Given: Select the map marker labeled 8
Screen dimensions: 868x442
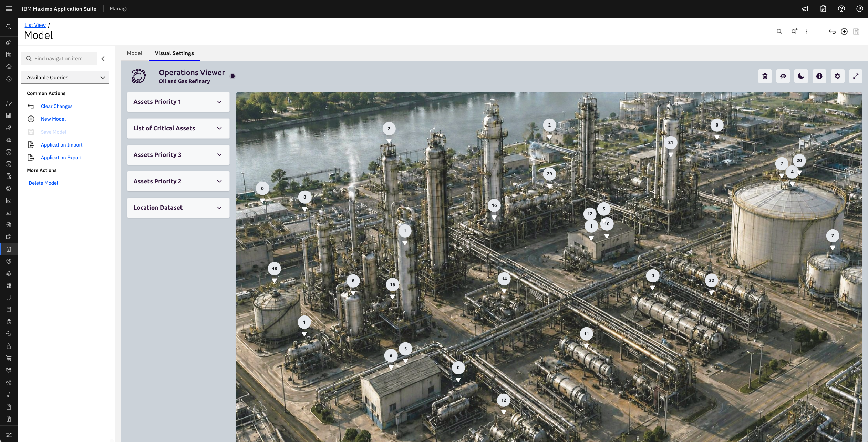Looking at the screenshot, I should (x=353, y=281).
